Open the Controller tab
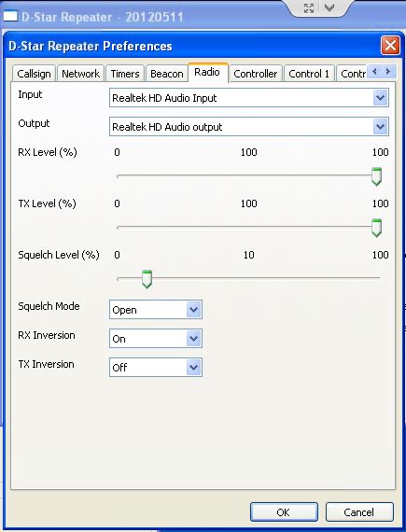This screenshot has height=532, width=406. [x=256, y=74]
